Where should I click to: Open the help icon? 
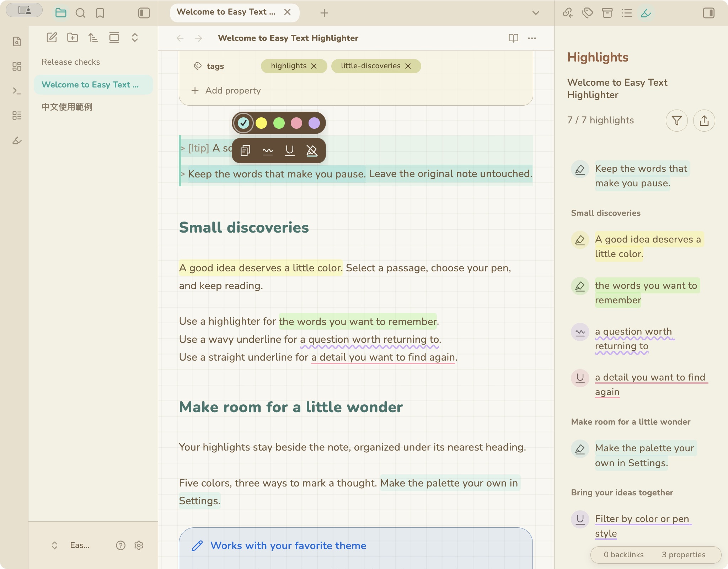tap(121, 545)
